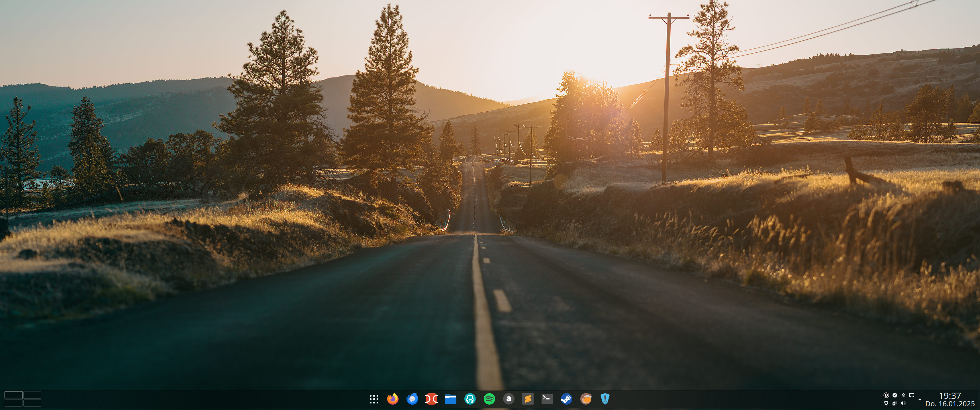
Task: Open Bluetooth tray settings
Action: tap(903, 395)
